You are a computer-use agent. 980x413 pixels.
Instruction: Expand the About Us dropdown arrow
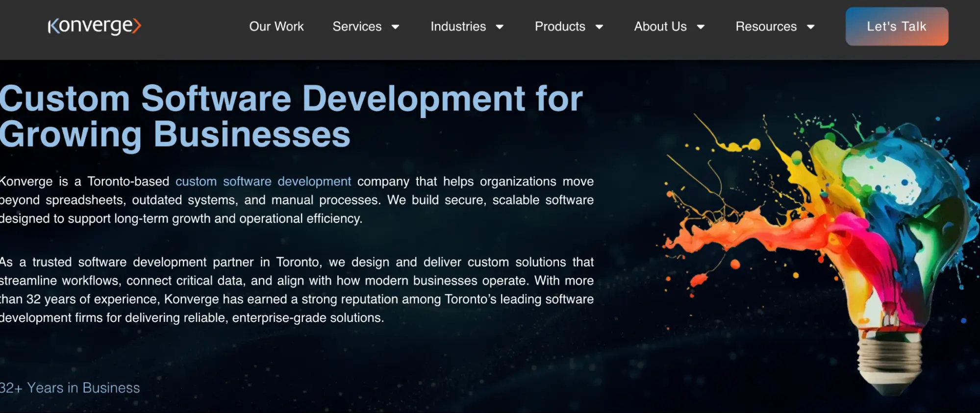coord(701,27)
